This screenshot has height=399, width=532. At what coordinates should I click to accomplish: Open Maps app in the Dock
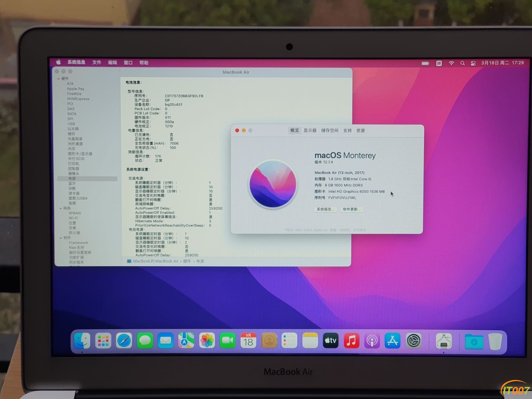(186, 341)
